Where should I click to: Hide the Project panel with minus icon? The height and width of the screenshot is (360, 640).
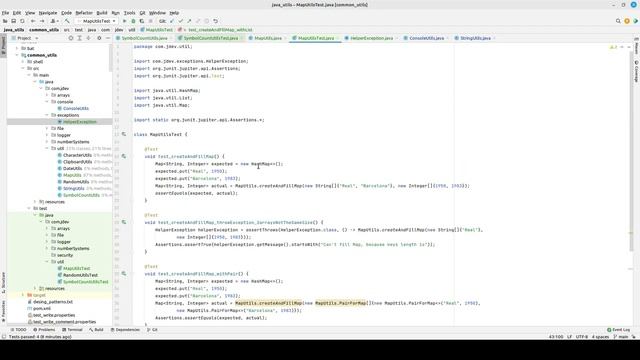click(108, 38)
